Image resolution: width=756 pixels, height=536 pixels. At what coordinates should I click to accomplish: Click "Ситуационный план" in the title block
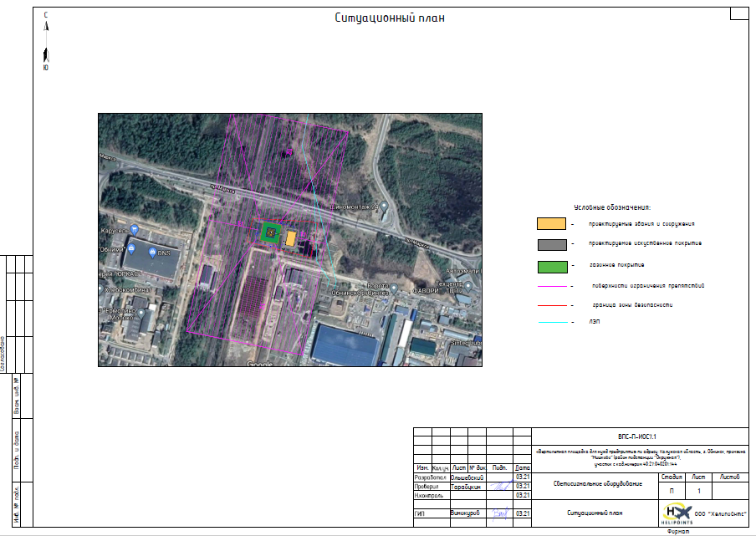[595, 513]
